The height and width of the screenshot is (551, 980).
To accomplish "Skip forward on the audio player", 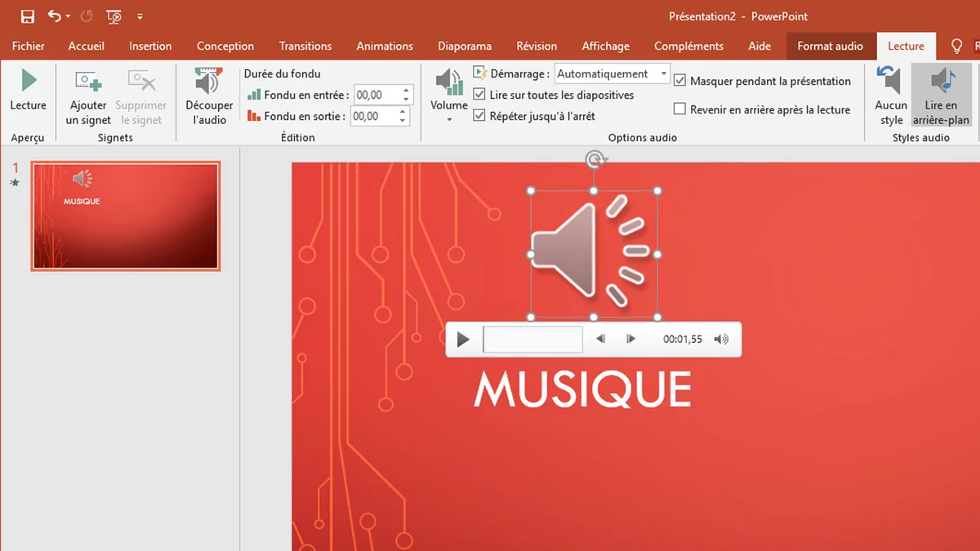I will (630, 340).
